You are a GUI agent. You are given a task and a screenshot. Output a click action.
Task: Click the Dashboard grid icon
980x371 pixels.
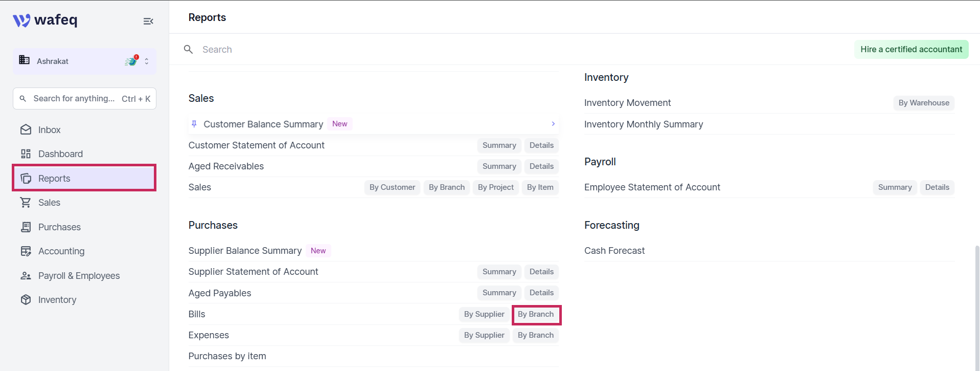[x=26, y=154]
